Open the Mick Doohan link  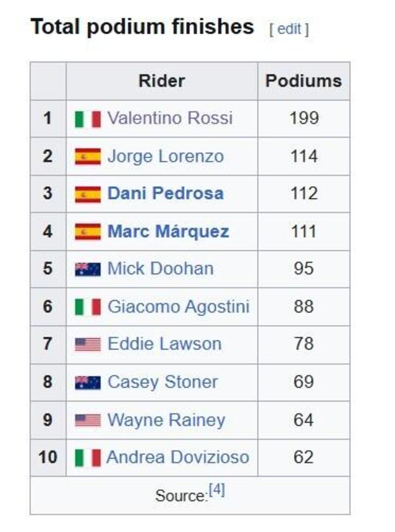click(160, 269)
